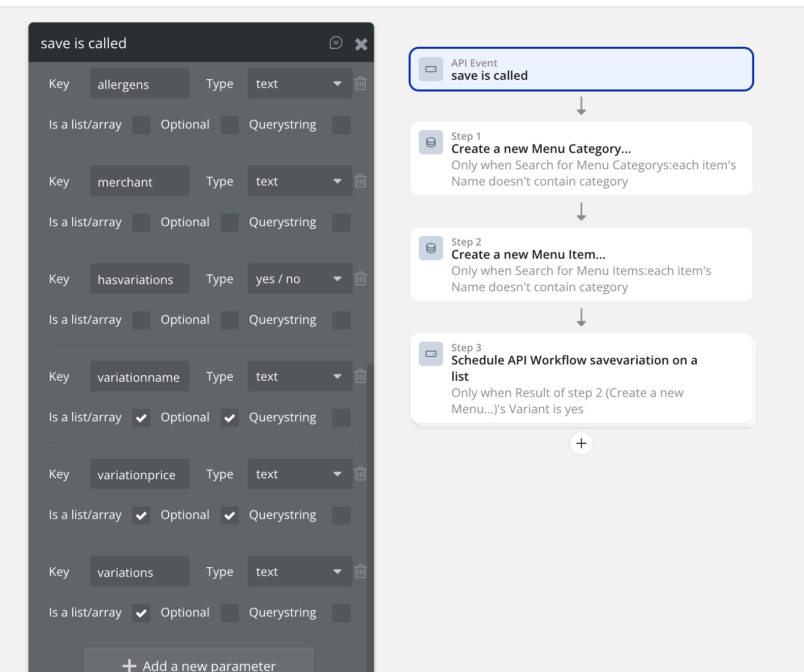Delete the variationname parameter
Screen dimensions: 804x672
coord(360,376)
